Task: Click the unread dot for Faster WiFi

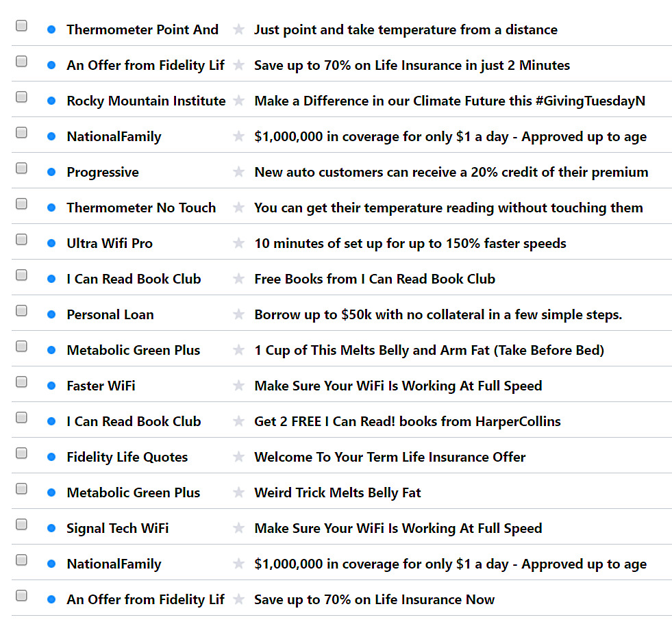Action: [51, 385]
